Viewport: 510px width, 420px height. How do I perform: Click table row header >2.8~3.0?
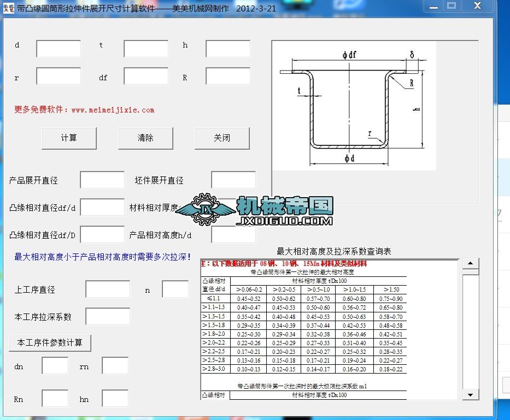tap(213, 369)
